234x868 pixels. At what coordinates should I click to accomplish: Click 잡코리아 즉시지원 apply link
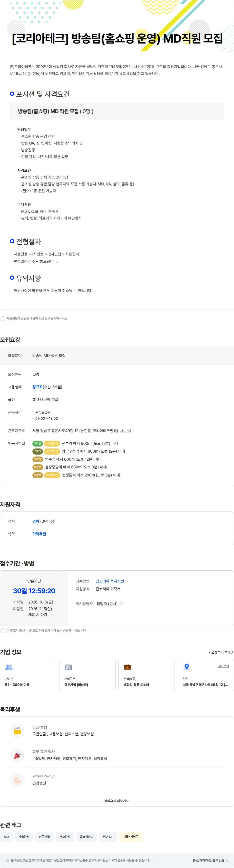(x=110, y=581)
